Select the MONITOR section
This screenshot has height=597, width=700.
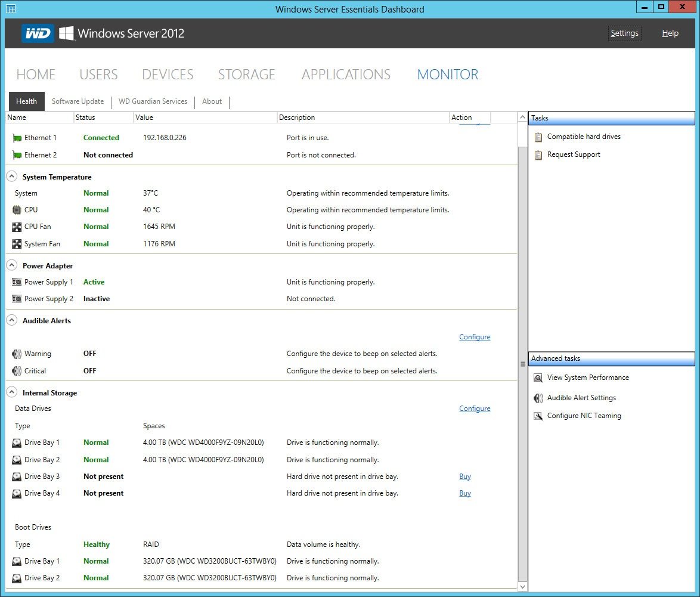pyautogui.click(x=448, y=74)
